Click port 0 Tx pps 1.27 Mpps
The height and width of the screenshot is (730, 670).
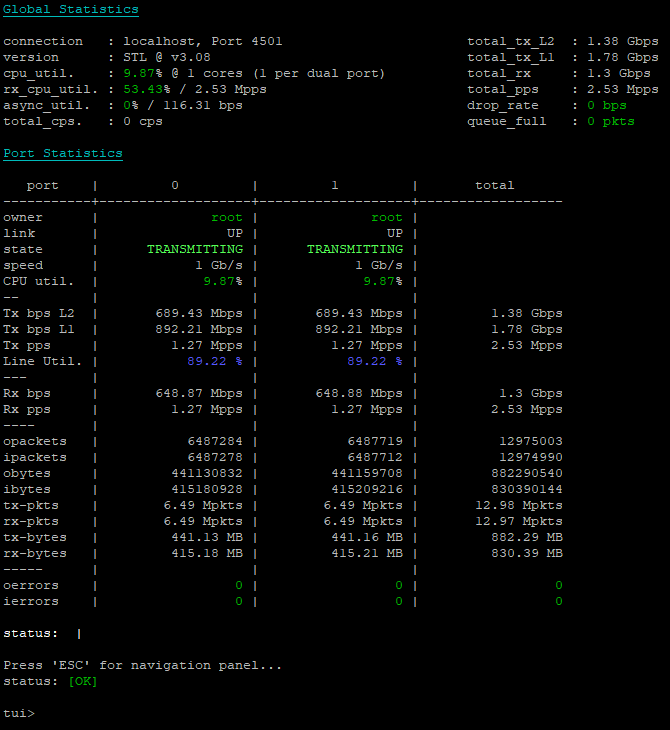pos(207,345)
